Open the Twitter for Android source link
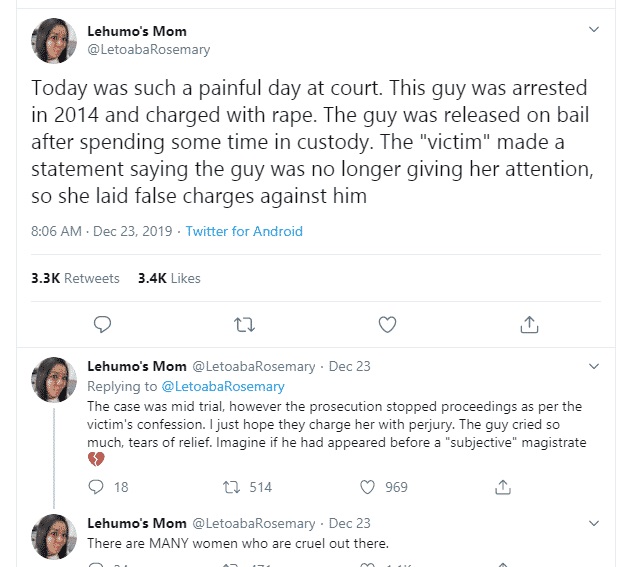This screenshot has height=567, width=630. pos(244,231)
